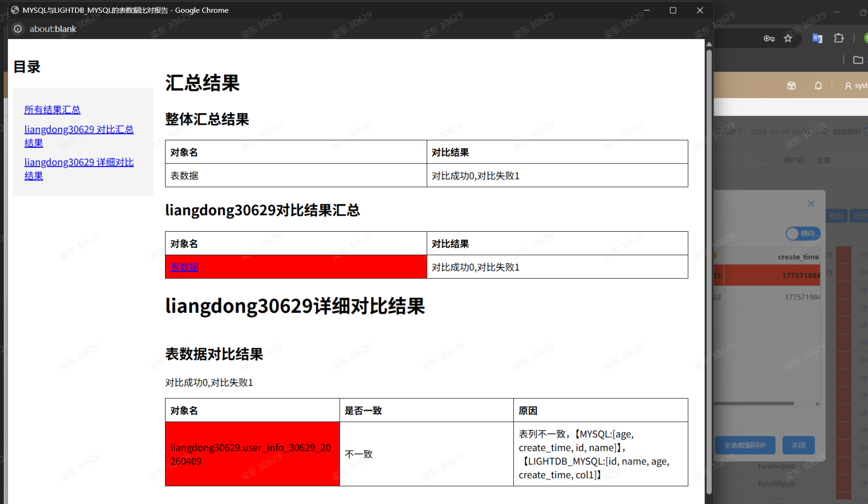Toggle the 横向 switch in the background dialog
The height and width of the screenshot is (504, 868).
tap(802, 234)
